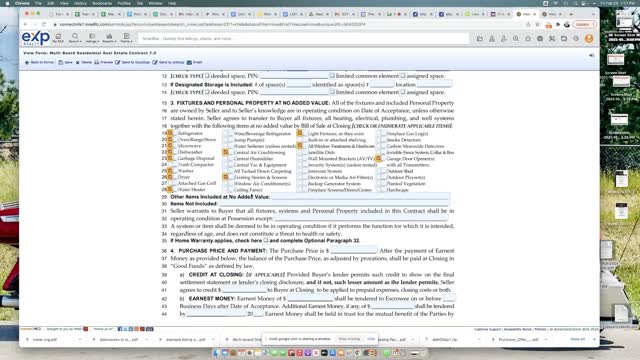Check the Home Warranty applies checkbox
Screen dimensions: 640x360
pyautogui.click(x=266, y=240)
